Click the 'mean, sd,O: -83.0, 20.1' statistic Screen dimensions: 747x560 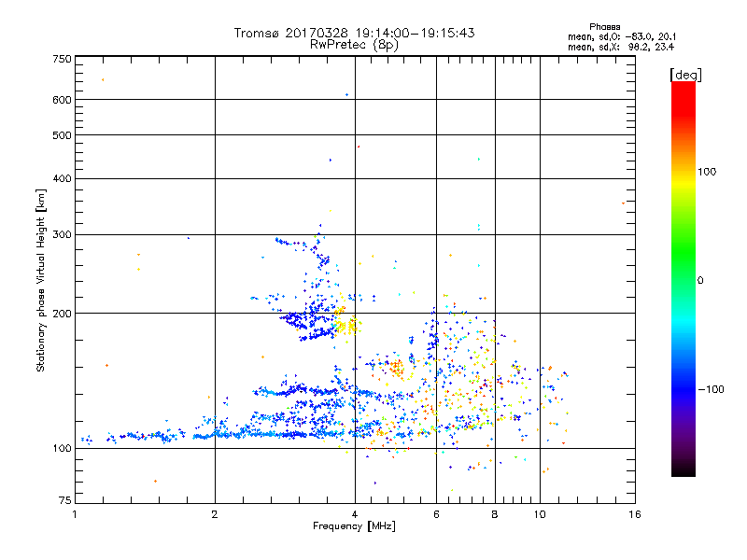pos(621,36)
